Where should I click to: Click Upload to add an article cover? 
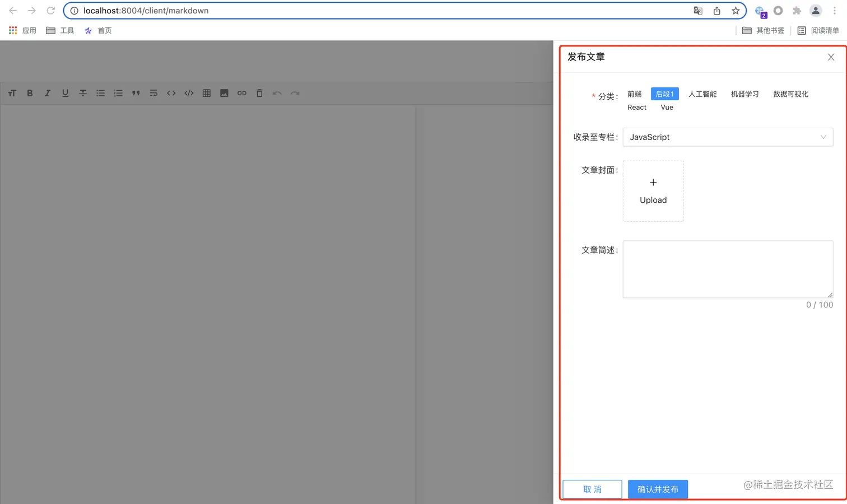pos(653,191)
